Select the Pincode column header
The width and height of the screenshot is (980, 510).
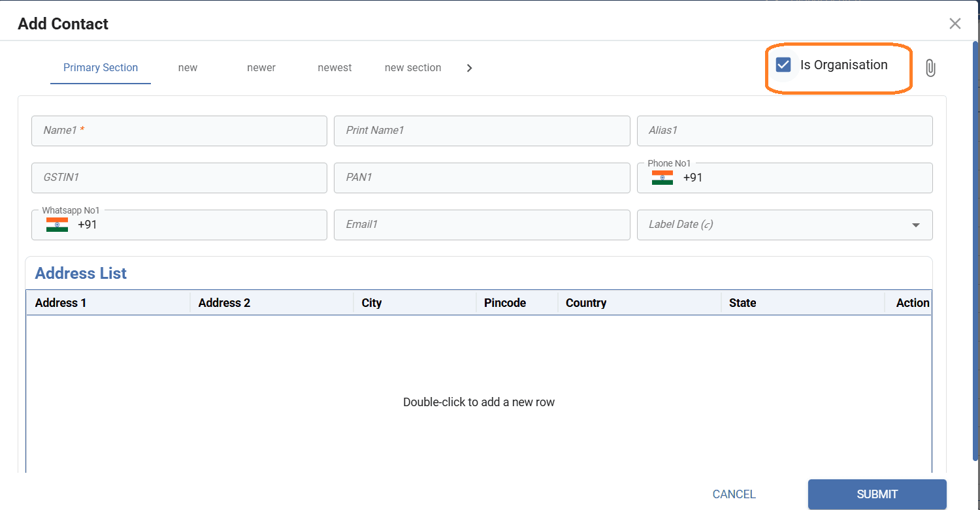tap(517, 303)
